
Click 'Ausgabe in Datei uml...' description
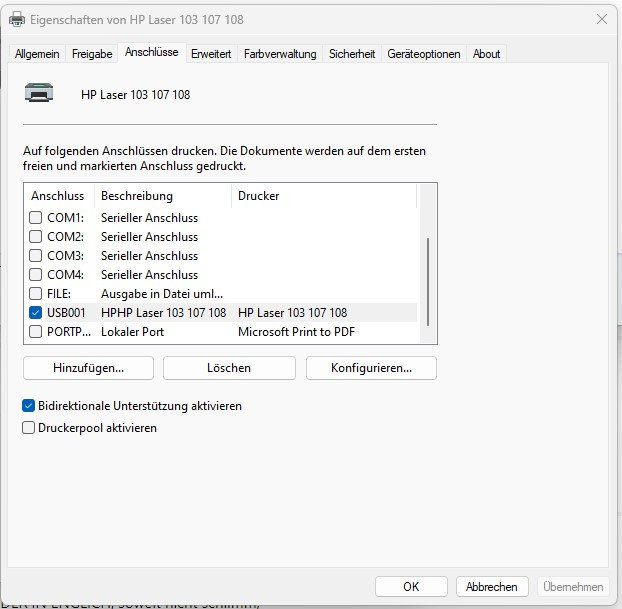(x=162, y=294)
